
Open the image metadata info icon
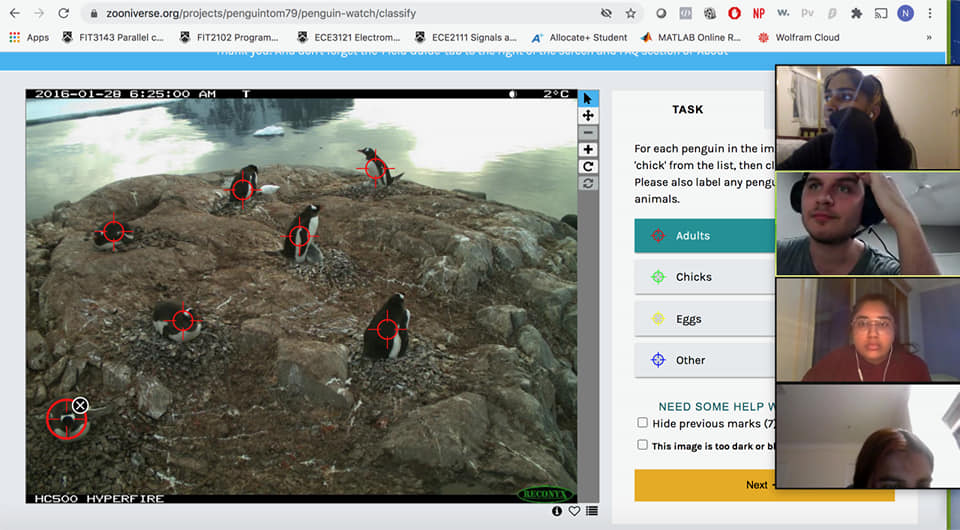click(557, 511)
